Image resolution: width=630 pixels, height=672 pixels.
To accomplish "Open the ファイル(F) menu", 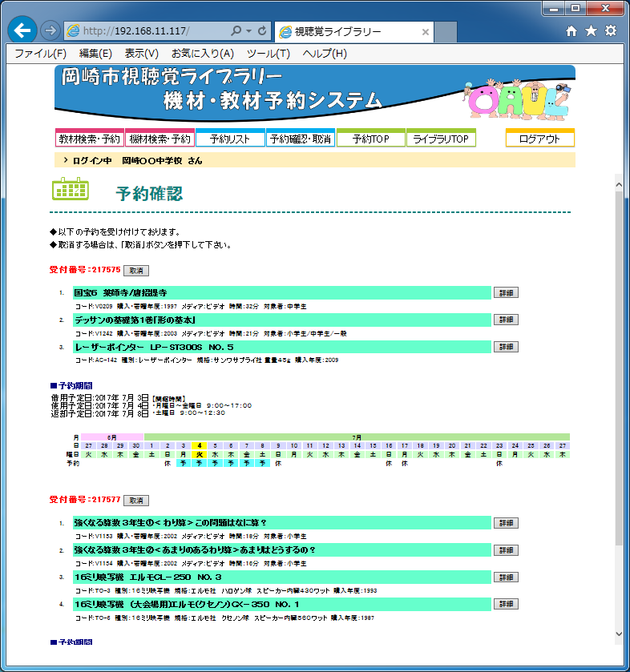I will tap(40, 54).
